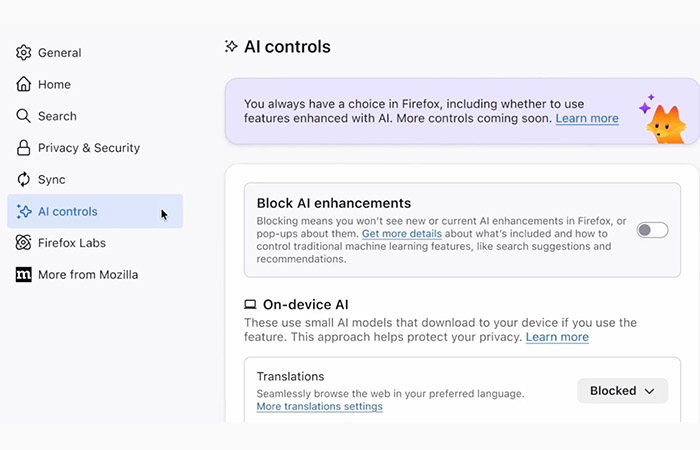Screen dimensions: 700x450
Task: Click the Search magnifier icon in sidebar
Action: click(x=24, y=116)
